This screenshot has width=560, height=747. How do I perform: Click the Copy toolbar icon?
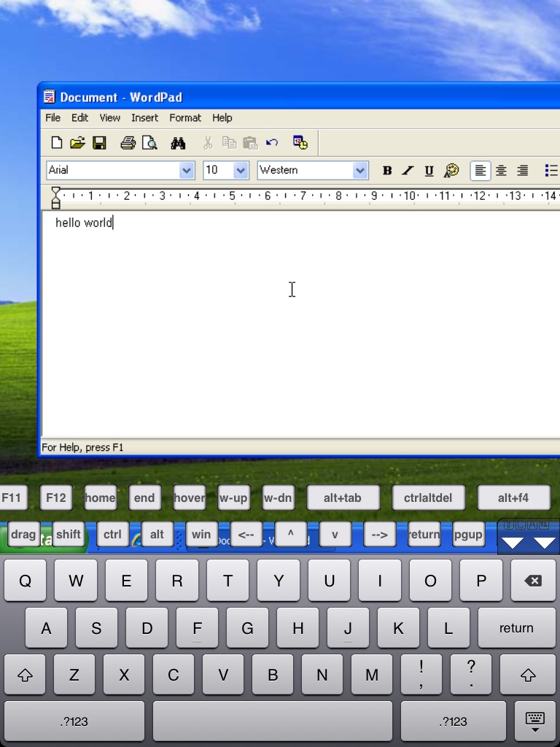pos(229,143)
